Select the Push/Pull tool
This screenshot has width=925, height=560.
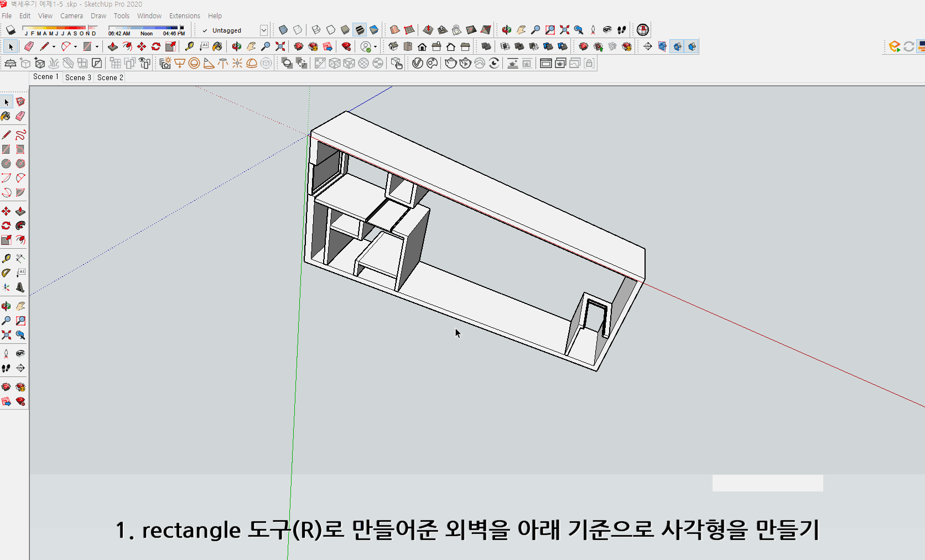point(113,46)
